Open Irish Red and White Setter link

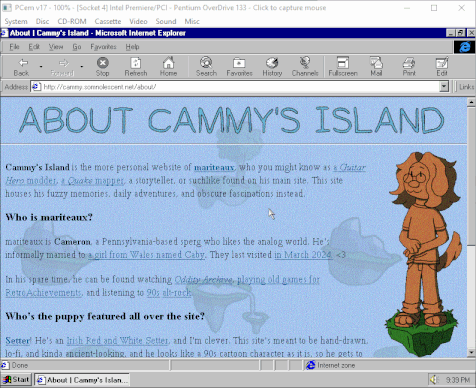point(117,341)
